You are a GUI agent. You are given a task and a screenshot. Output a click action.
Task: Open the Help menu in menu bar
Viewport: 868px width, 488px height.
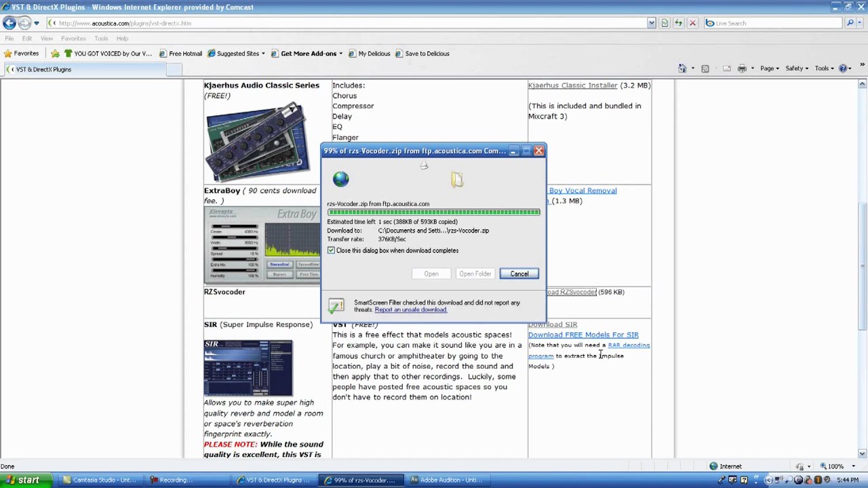tap(122, 39)
